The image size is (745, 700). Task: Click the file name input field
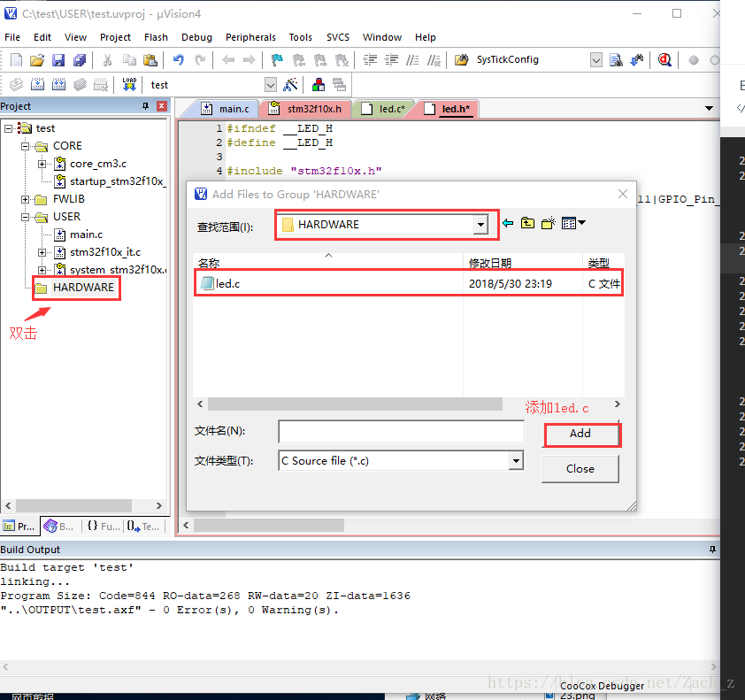(x=402, y=432)
